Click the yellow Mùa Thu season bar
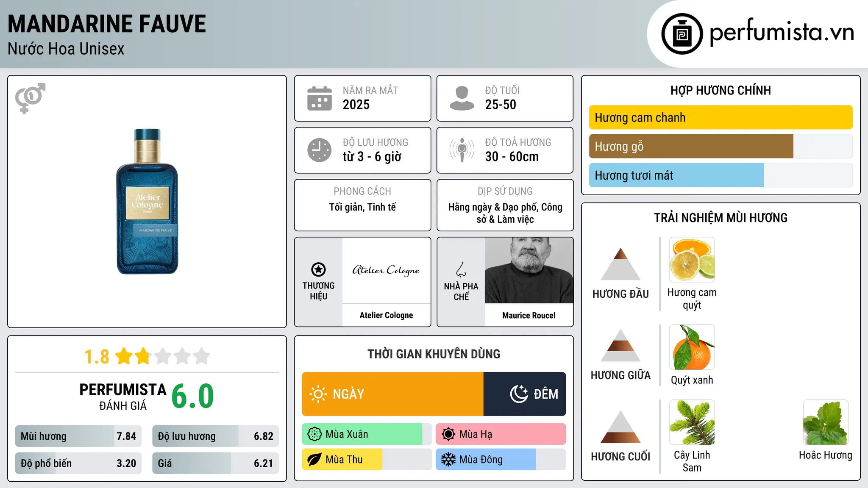The width and height of the screenshot is (868, 488). (x=342, y=460)
